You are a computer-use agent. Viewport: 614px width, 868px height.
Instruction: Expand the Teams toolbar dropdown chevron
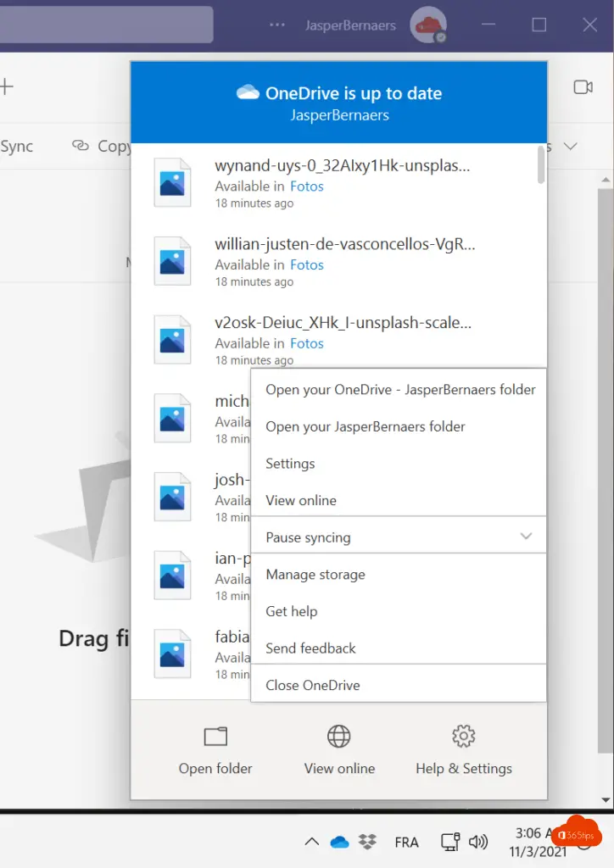click(570, 146)
